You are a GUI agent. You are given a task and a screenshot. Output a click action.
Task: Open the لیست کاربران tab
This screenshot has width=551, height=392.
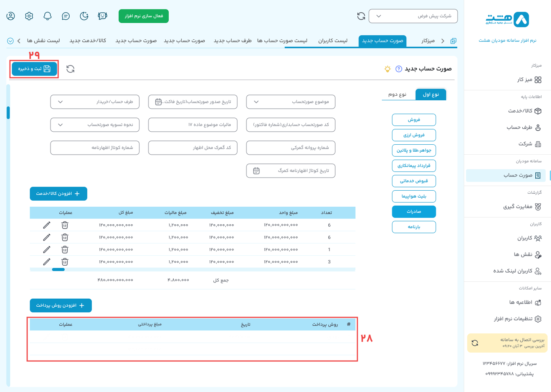point(333,41)
